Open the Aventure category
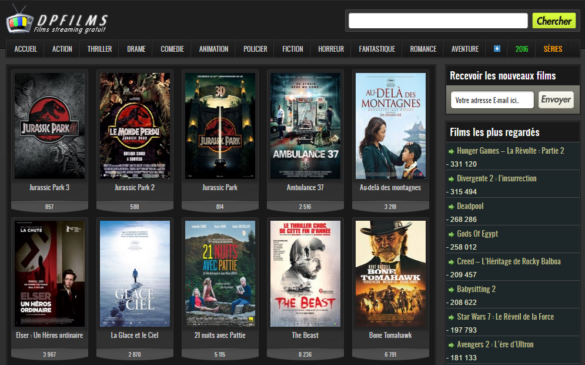Viewport: 585px width, 365px height. 465,49
